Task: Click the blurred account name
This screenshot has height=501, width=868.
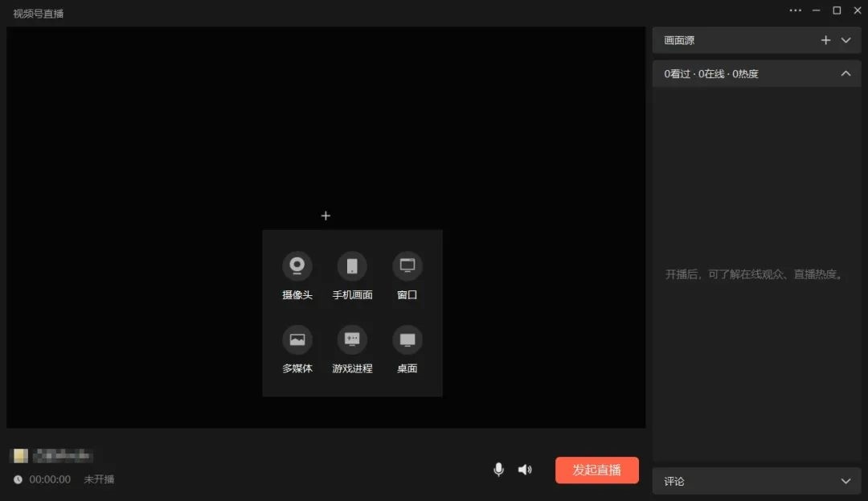Action: (63, 456)
